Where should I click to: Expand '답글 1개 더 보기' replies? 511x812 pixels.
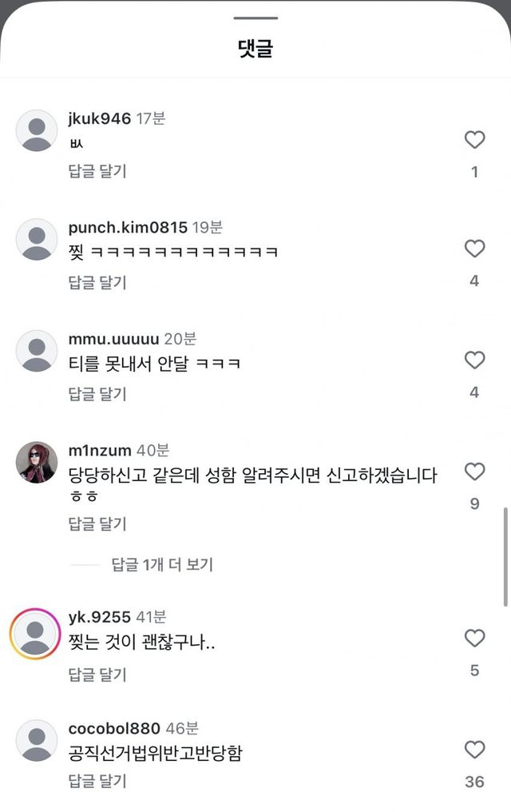click(162, 564)
